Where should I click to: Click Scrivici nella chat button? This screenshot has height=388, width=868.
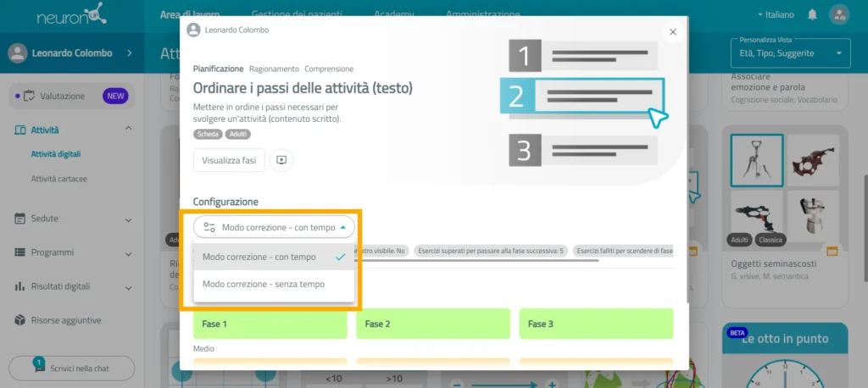pyautogui.click(x=72, y=368)
